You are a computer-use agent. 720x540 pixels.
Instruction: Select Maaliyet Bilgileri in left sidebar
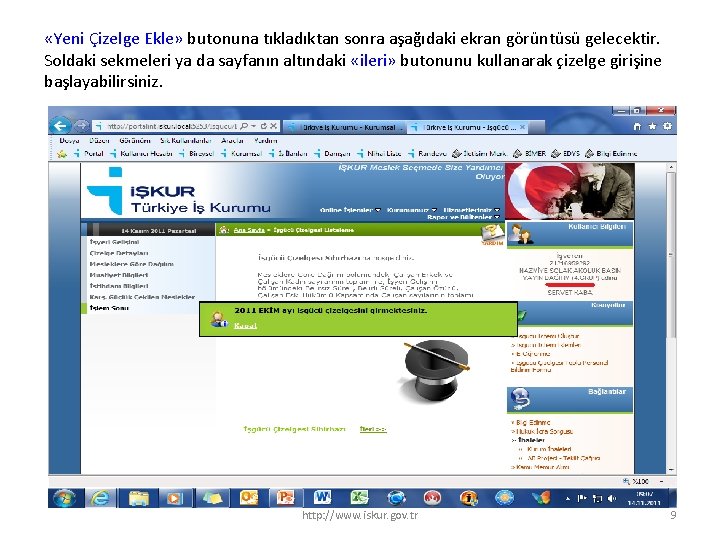coord(119,275)
